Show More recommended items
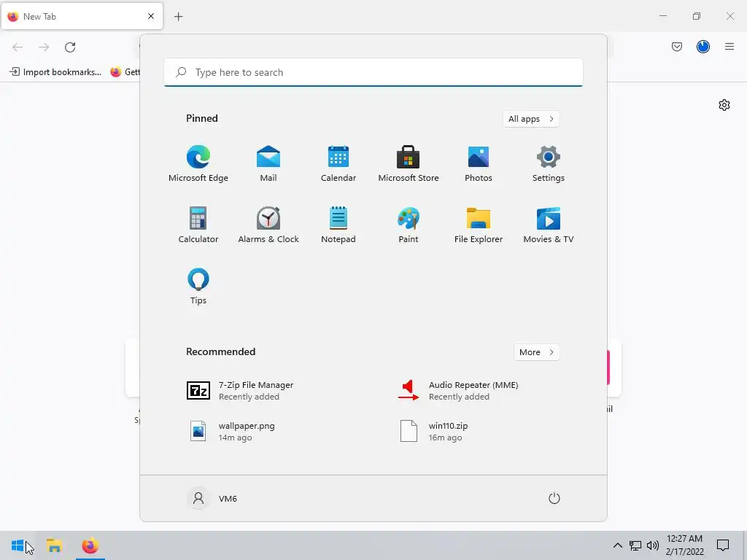 [x=536, y=352]
